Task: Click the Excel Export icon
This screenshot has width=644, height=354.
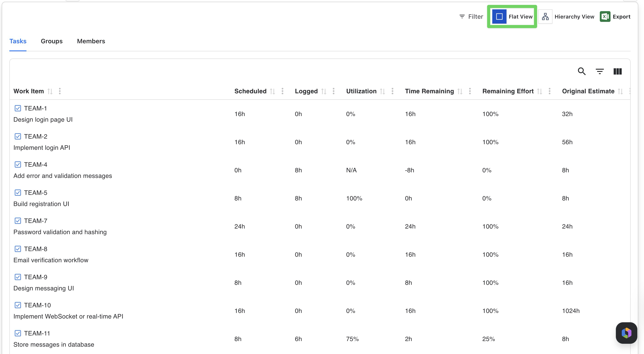Action: click(605, 17)
